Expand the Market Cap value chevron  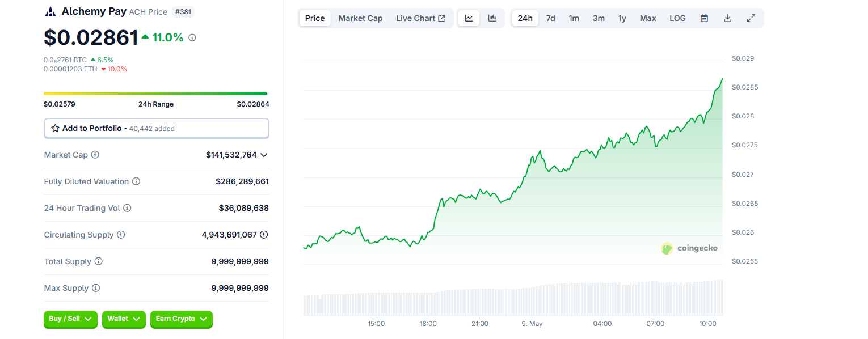coord(264,155)
